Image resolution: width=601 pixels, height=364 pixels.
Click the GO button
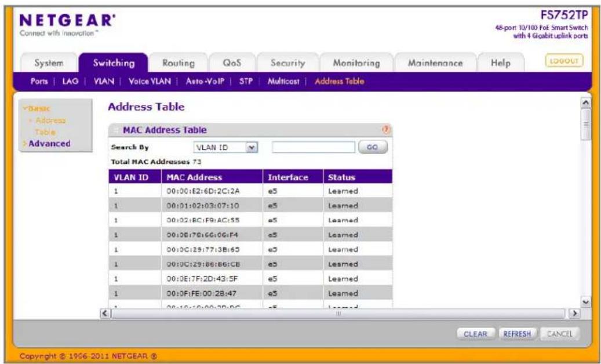click(x=373, y=147)
